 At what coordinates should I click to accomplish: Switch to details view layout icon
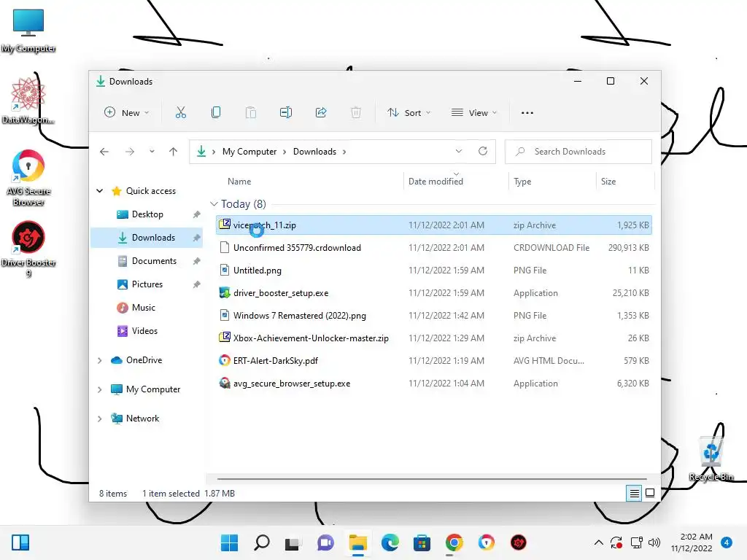coord(634,494)
